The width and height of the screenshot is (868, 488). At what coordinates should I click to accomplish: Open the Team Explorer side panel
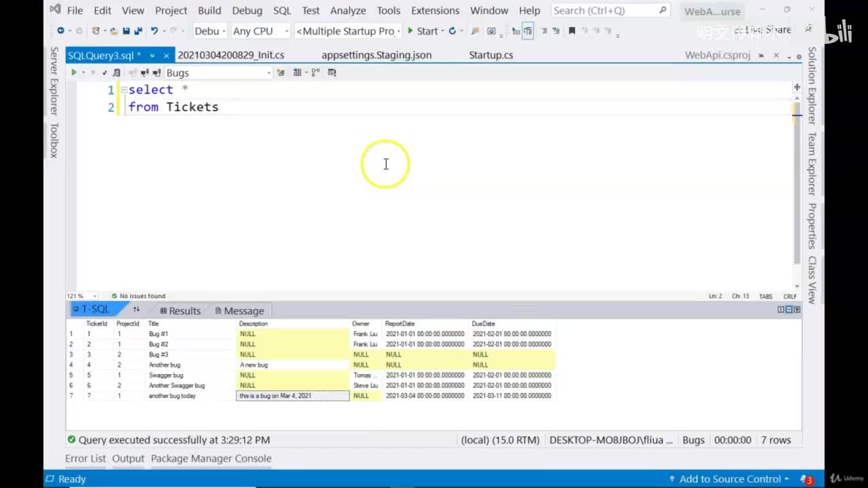[x=812, y=163]
